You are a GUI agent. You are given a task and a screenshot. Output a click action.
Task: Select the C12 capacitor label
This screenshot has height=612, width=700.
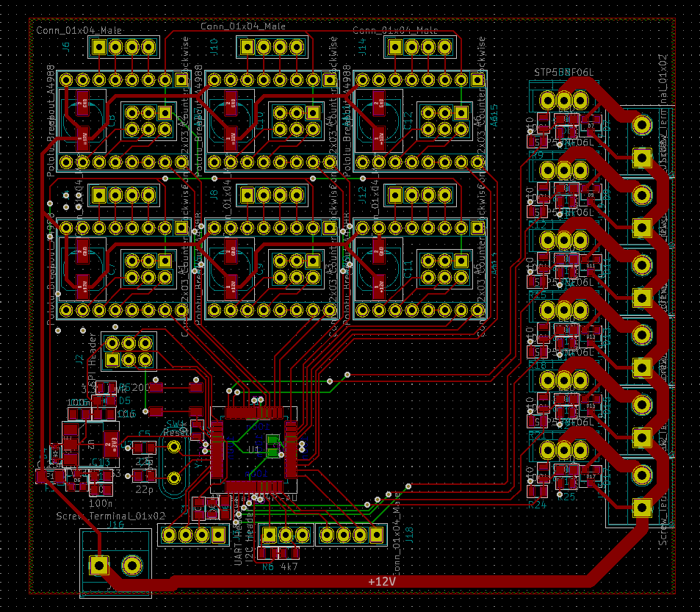click(x=408, y=120)
